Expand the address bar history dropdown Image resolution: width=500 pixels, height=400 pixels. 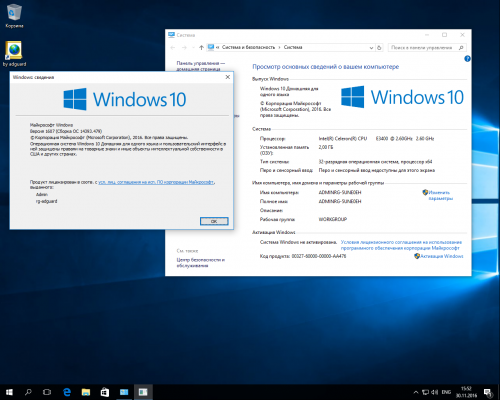click(371, 48)
